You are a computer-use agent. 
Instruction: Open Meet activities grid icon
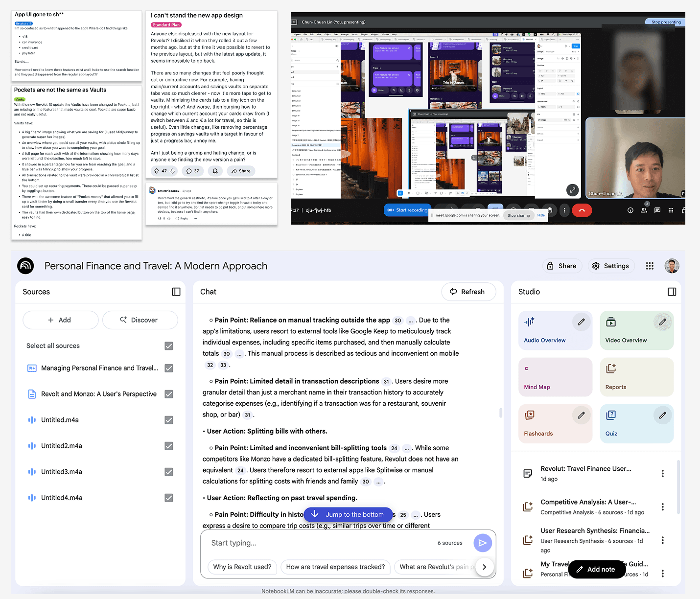pos(671,210)
